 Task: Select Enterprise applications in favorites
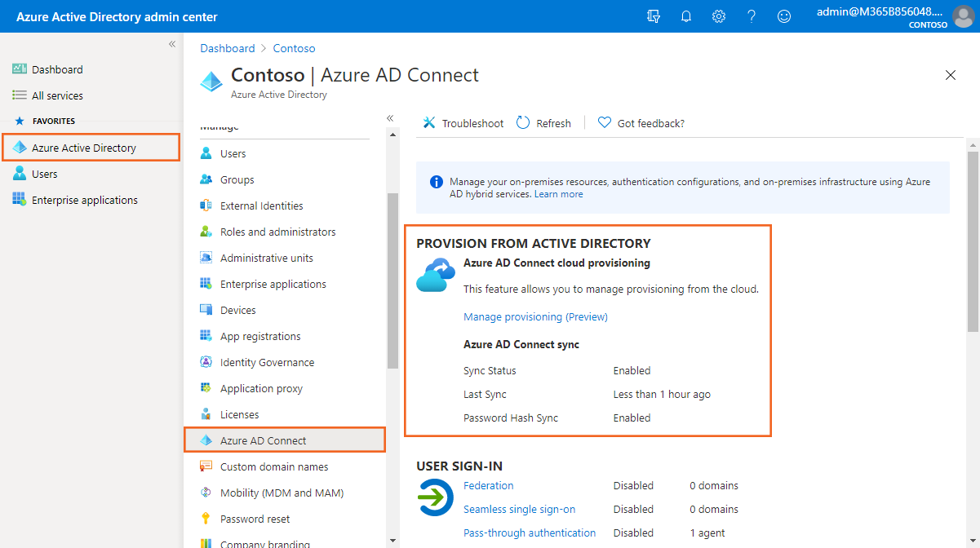[x=84, y=200]
